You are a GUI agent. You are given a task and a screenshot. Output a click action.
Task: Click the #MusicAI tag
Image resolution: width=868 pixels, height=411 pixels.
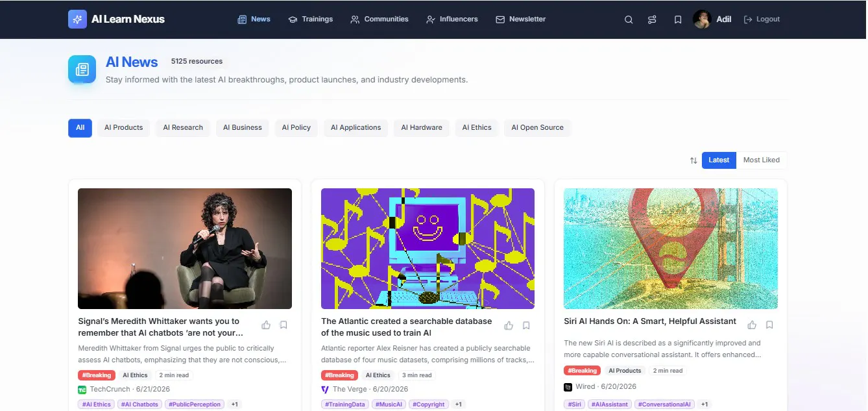tap(389, 405)
